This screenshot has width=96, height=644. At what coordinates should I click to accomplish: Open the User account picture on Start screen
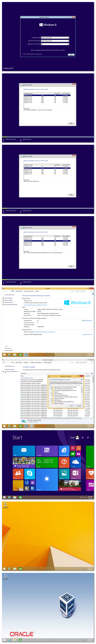(x=77, y=437)
